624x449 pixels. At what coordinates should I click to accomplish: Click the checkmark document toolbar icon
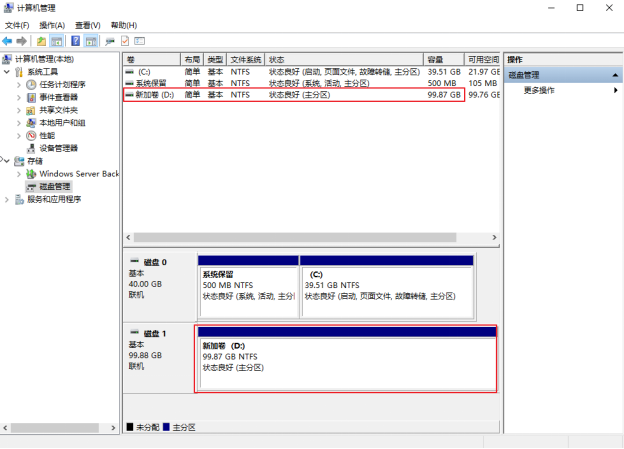point(125,41)
